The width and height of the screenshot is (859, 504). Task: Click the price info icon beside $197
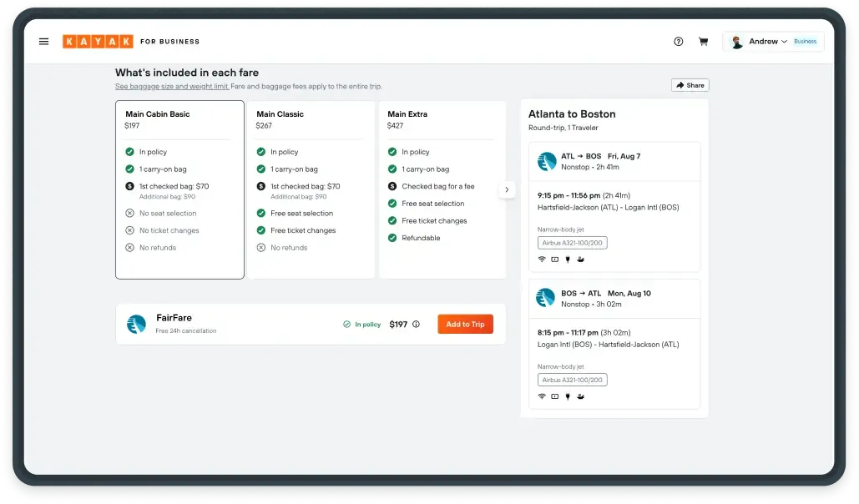(x=416, y=325)
